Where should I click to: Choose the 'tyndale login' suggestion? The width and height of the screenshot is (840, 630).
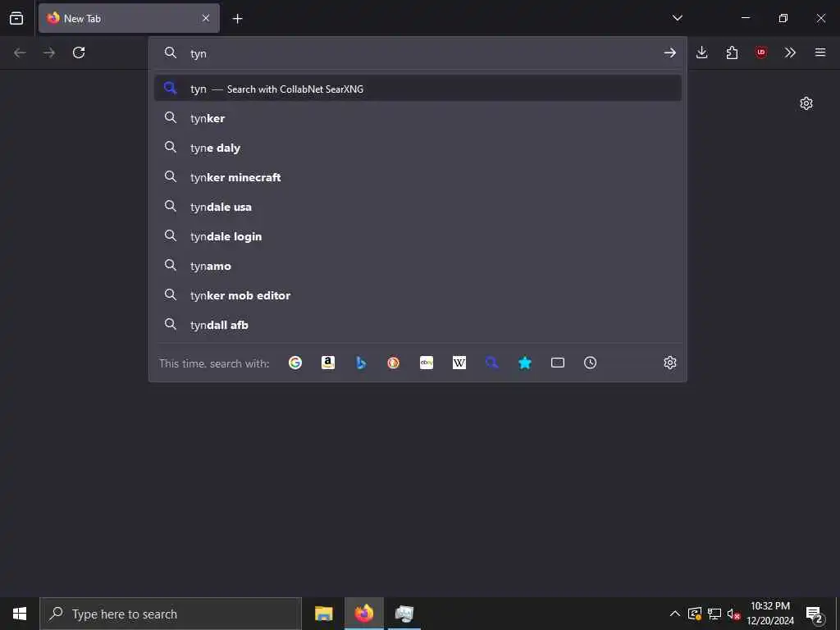coord(418,235)
